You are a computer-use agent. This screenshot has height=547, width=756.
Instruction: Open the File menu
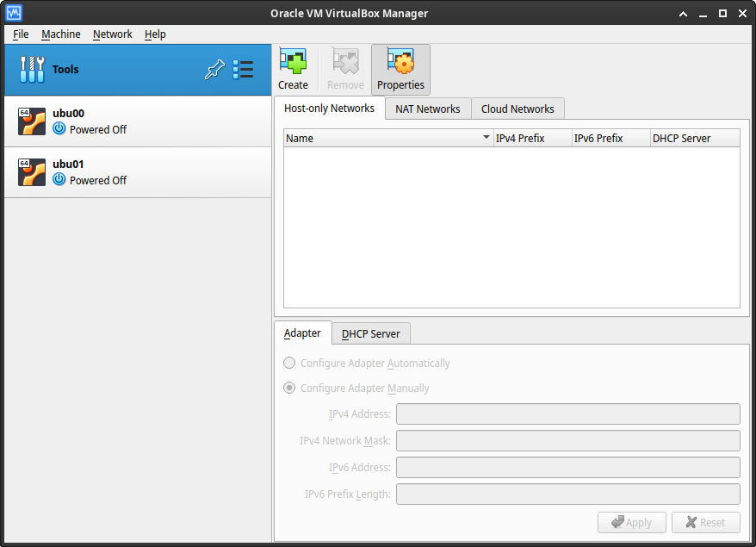[x=20, y=34]
